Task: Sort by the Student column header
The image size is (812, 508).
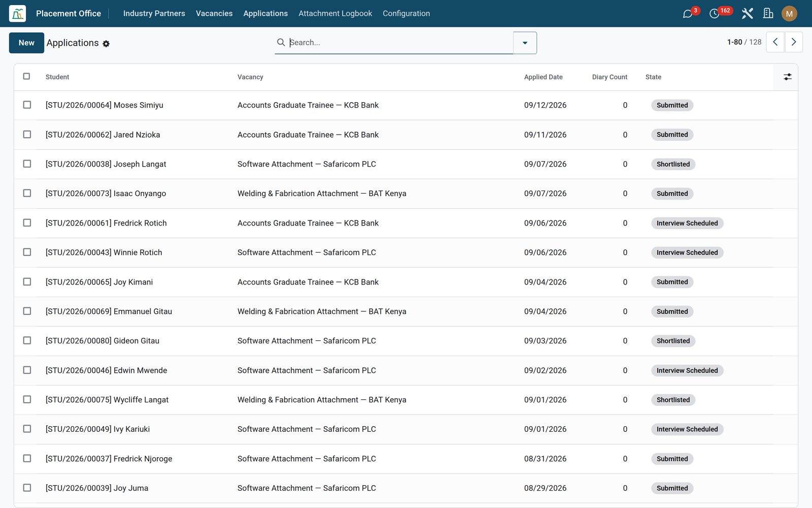Action: pos(57,77)
